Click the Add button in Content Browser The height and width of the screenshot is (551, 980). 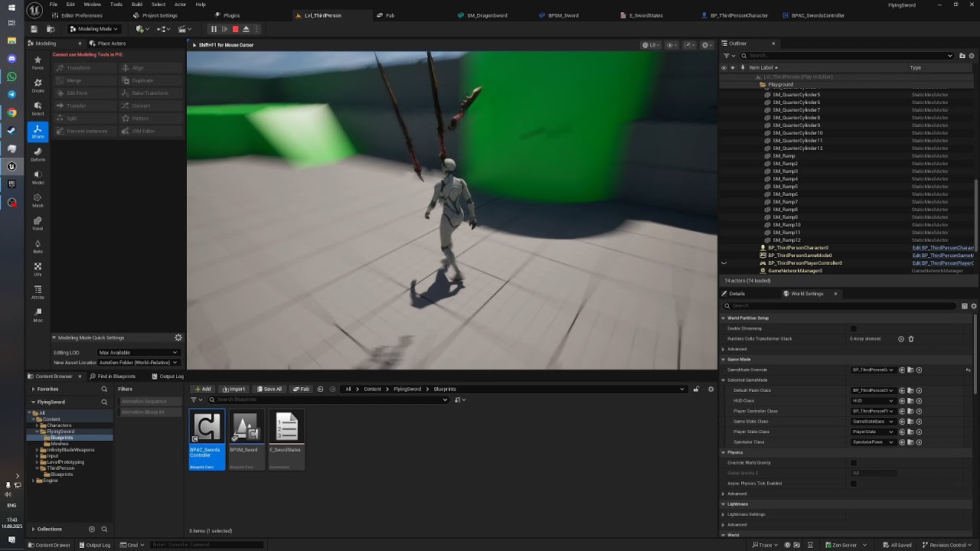coord(203,389)
